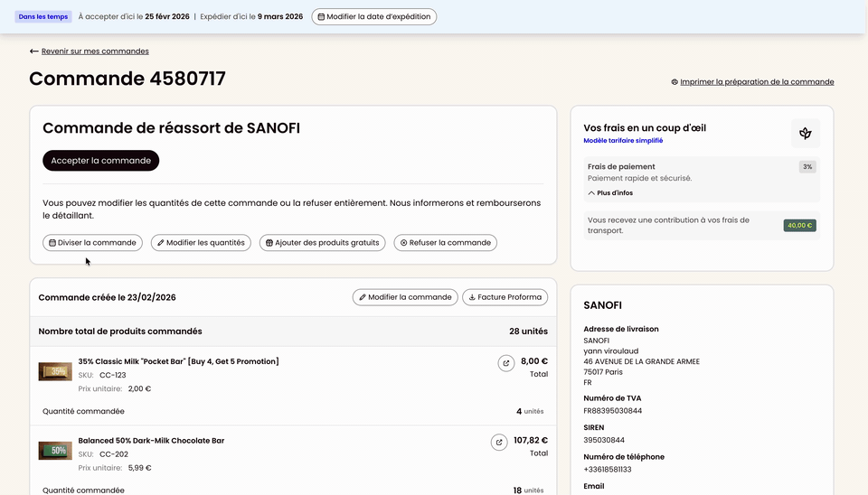Click thumbnail of 35% Classic Milk bar

(55, 371)
